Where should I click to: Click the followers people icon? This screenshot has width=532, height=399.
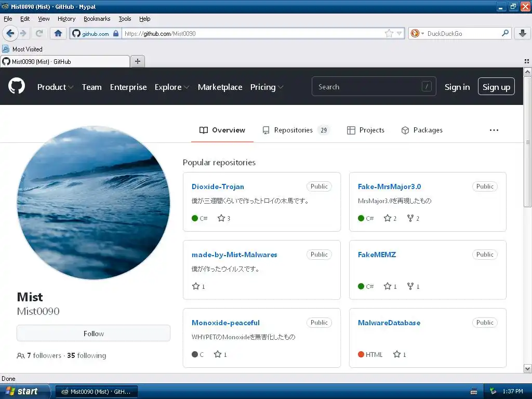click(21, 355)
